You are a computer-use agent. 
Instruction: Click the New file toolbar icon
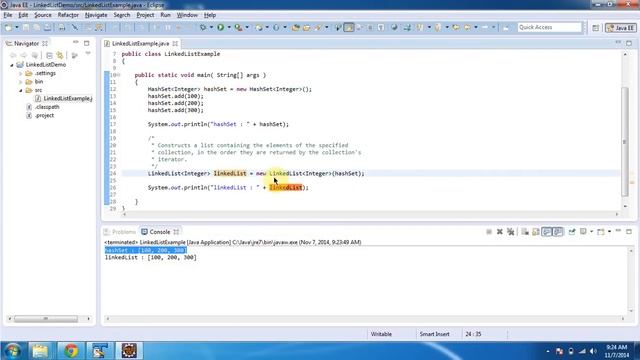tap(8, 27)
